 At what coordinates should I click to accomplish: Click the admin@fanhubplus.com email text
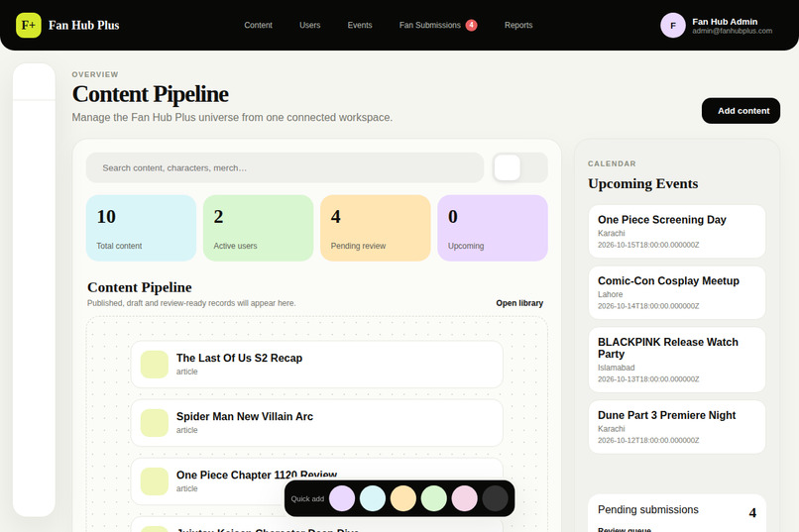tap(732, 31)
